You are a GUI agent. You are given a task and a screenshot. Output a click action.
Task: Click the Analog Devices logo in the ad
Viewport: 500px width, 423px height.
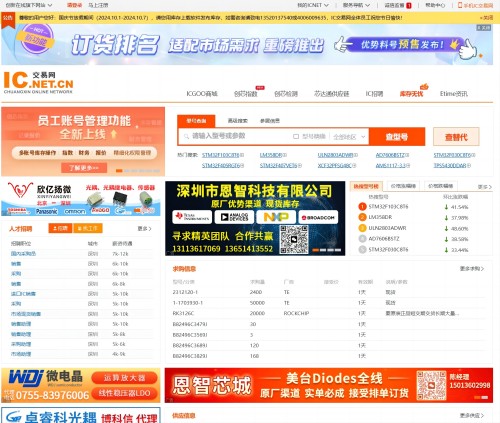(x=234, y=217)
